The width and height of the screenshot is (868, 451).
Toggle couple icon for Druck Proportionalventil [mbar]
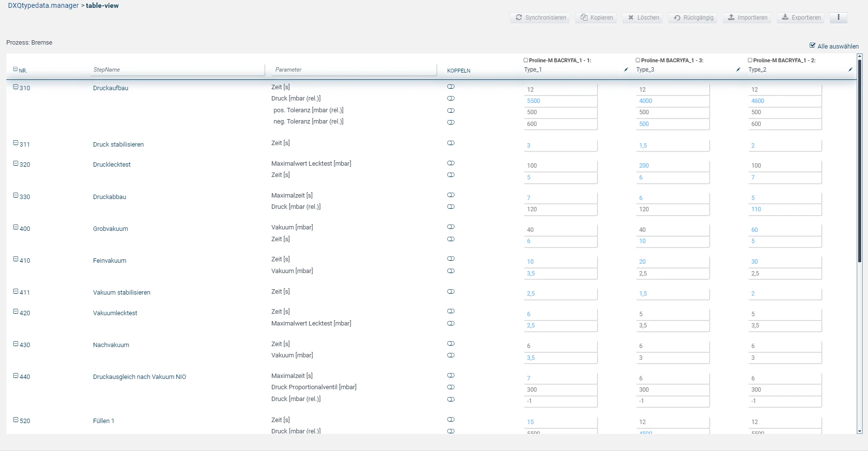451,387
